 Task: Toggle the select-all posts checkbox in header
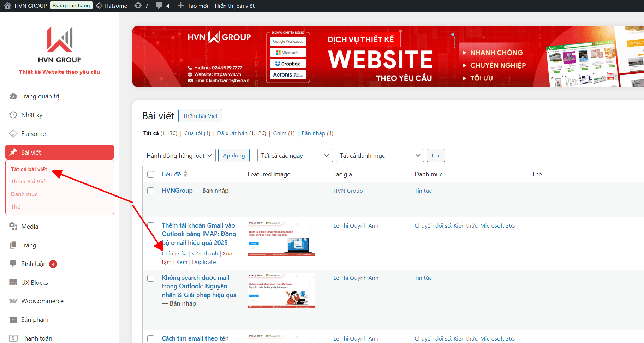[151, 174]
